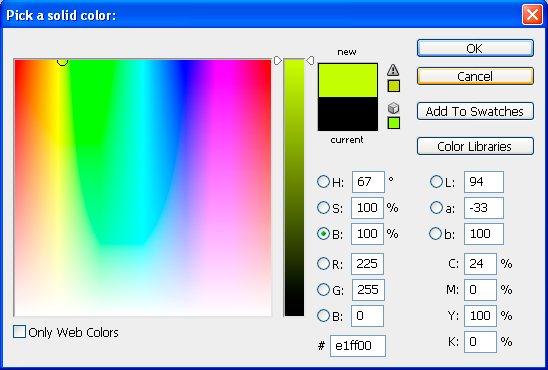Screen dimensions: 548x370
Task: Click the blue field showing 0
Action: tap(367, 316)
